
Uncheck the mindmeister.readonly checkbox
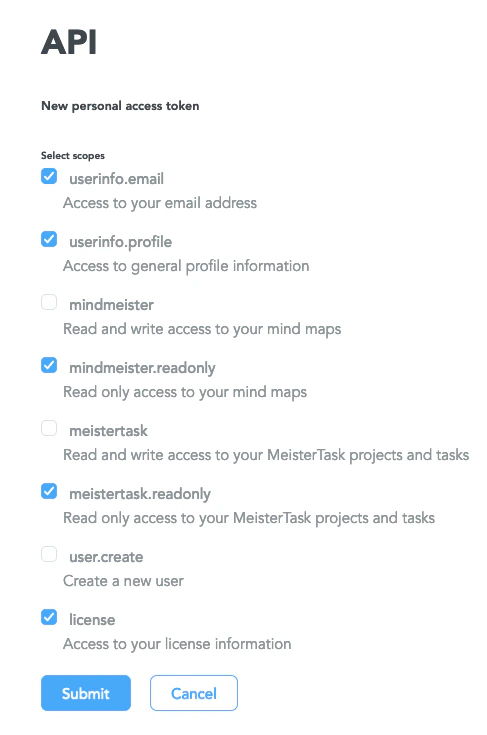(49, 365)
